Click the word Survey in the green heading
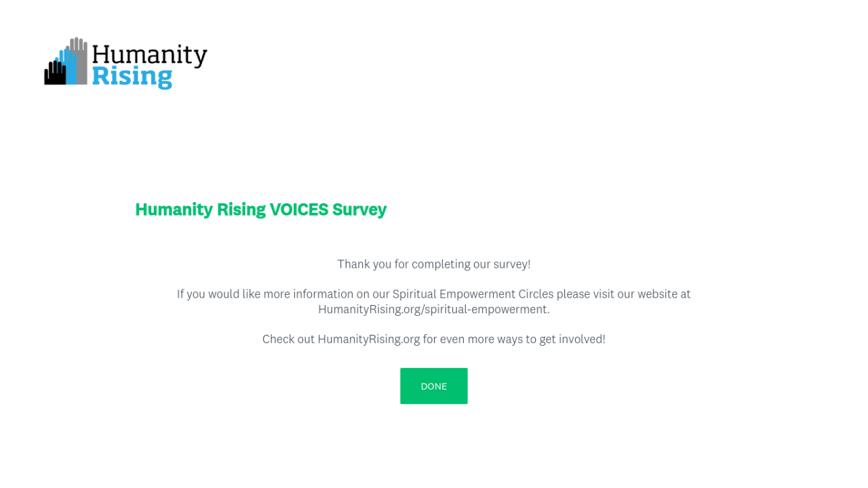 coord(359,209)
